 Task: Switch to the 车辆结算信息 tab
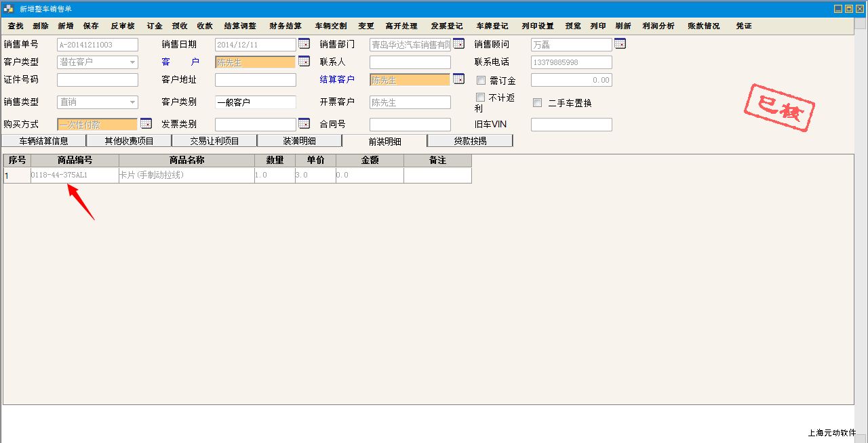44,141
